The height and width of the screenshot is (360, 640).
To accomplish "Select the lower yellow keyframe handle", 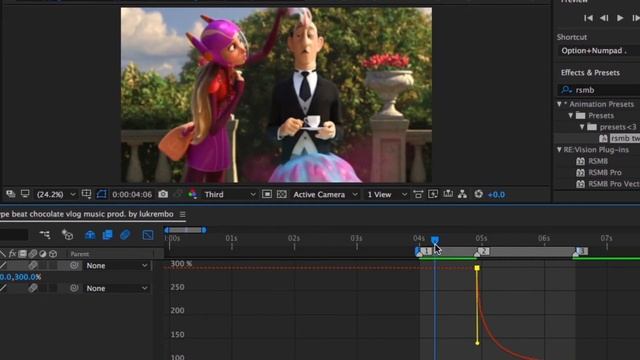I will point(478,343).
